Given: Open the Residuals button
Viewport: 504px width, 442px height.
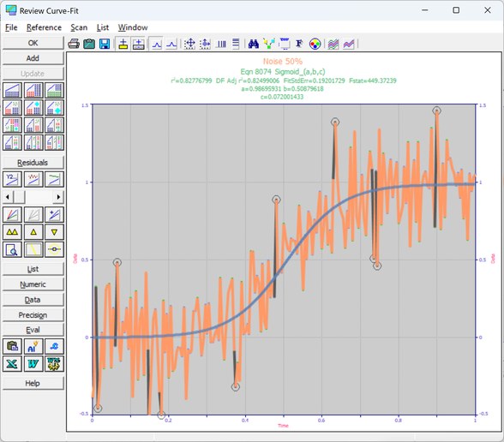Looking at the screenshot, I should click(x=33, y=163).
